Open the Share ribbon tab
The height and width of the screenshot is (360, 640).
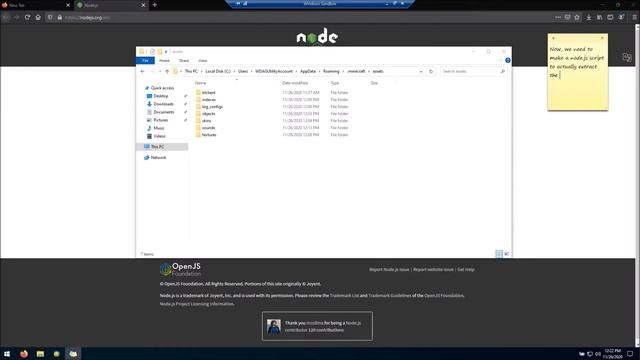pyautogui.click(x=184, y=60)
